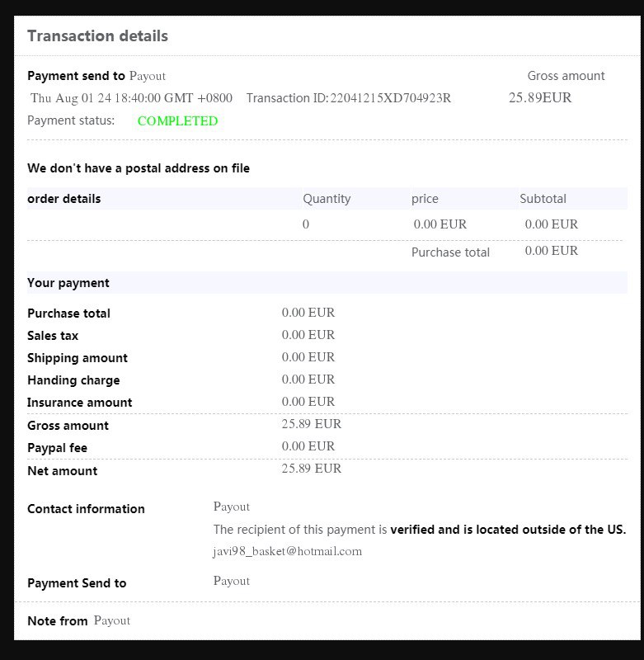644x660 pixels.
Task: Click the Subtotal column header
Action: click(543, 199)
